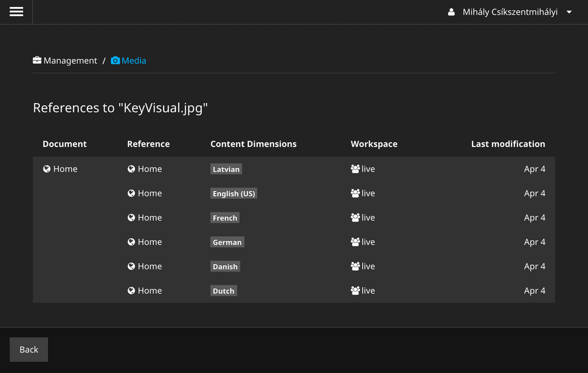Click the globe icon in the Dutch row
This screenshot has height=373, width=588.
coord(131,291)
